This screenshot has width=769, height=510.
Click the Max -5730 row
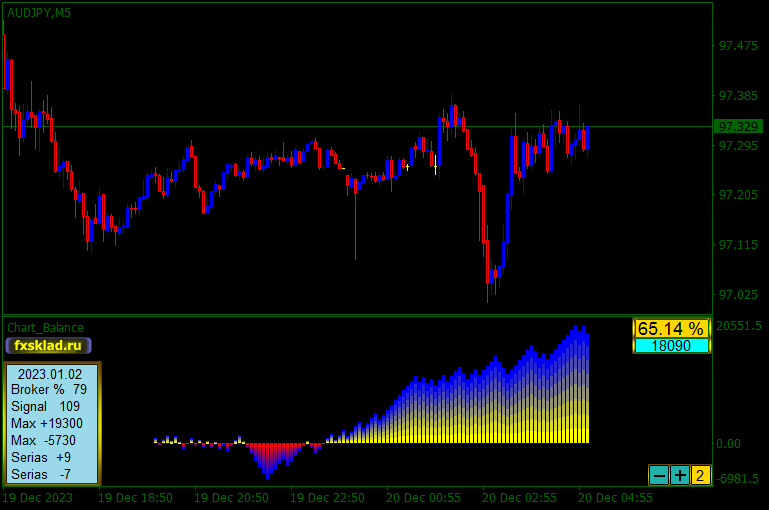(43, 440)
